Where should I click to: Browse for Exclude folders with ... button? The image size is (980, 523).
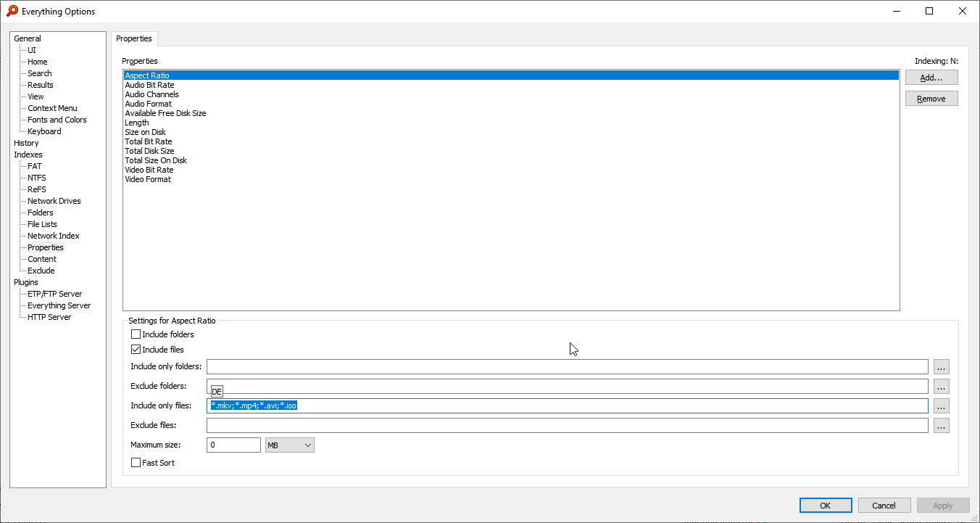coord(942,387)
